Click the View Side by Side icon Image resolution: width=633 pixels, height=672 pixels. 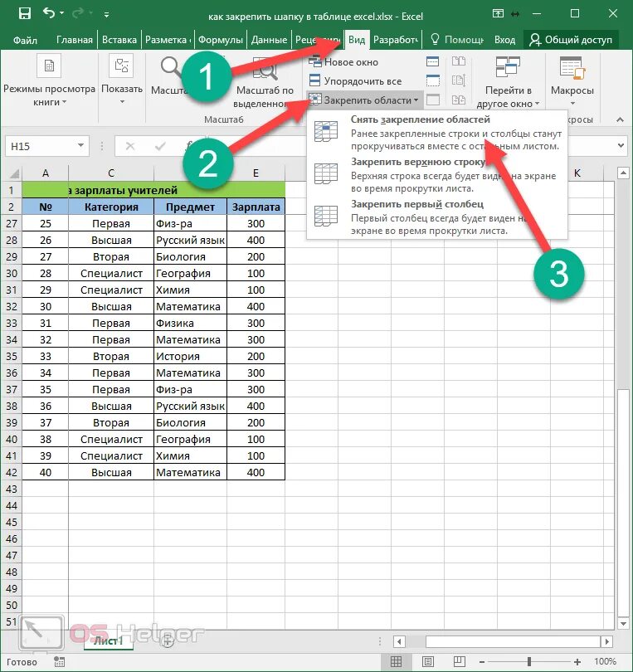pyautogui.click(x=459, y=61)
